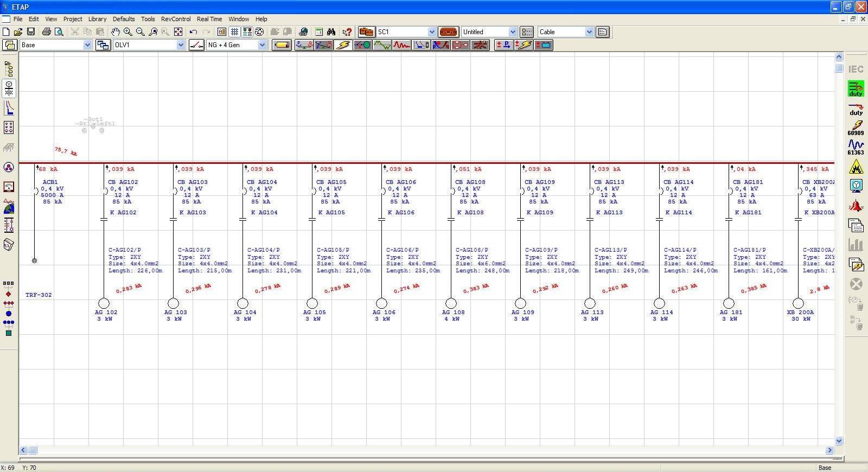Click vertical scrollbar up arrow

pyautogui.click(x=839, y=56)
